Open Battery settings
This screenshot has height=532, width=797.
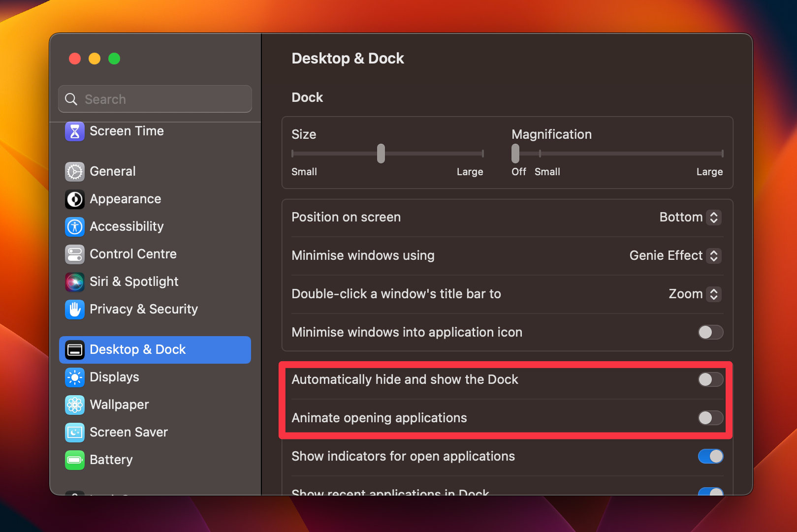(x=75, y=460)
